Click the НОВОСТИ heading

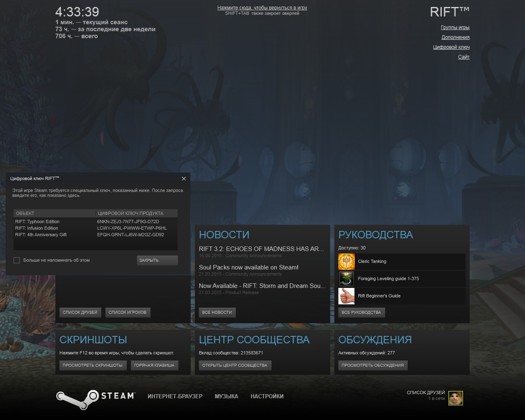[224, 235]
